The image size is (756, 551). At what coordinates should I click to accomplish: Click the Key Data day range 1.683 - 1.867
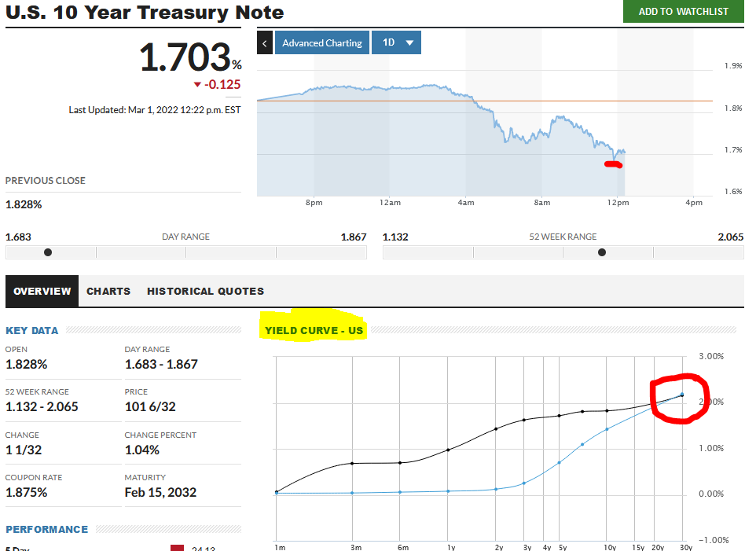[x=161, y=365]
